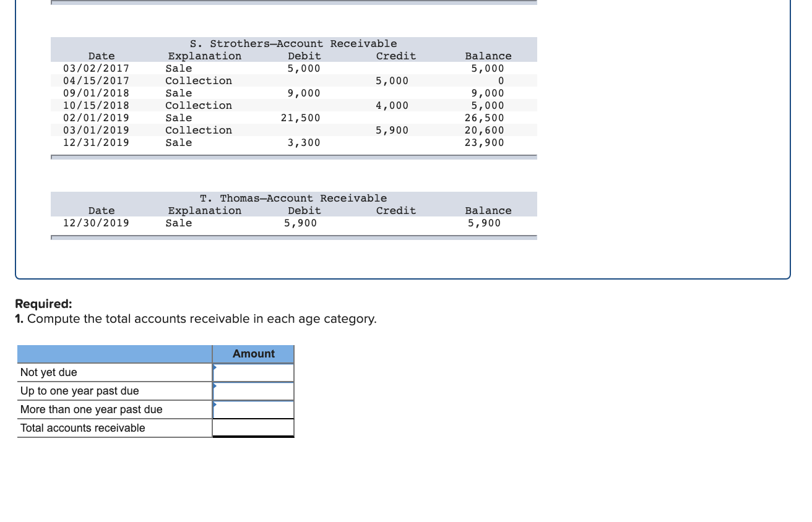
Task: Select the 02/01/2019 date entry
Action: (97, 118)
